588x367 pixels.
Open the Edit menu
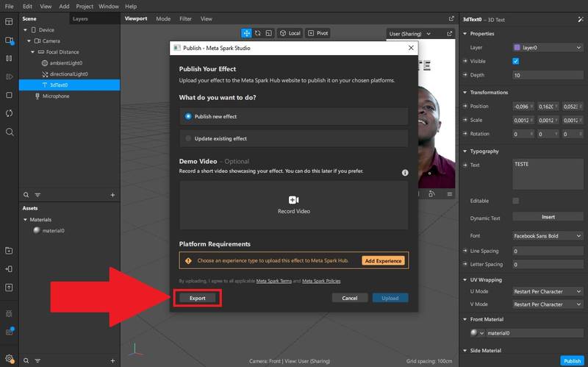pyautogui.click(x=27, y=7)
